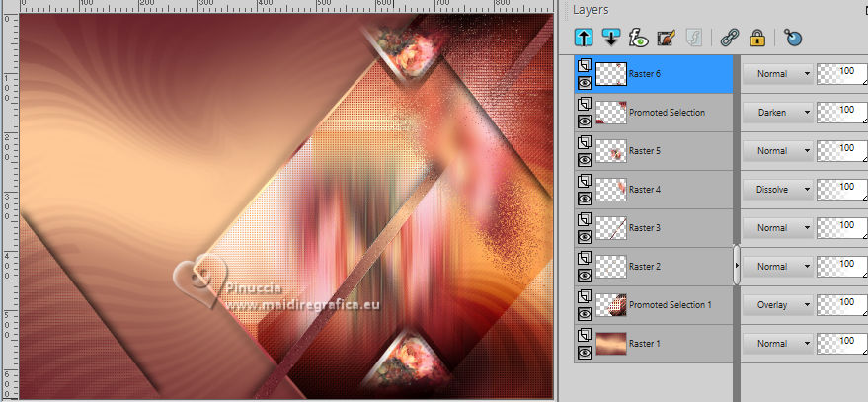
Task: Click the lock transparency padlock icon
Action: click(756, 38)
